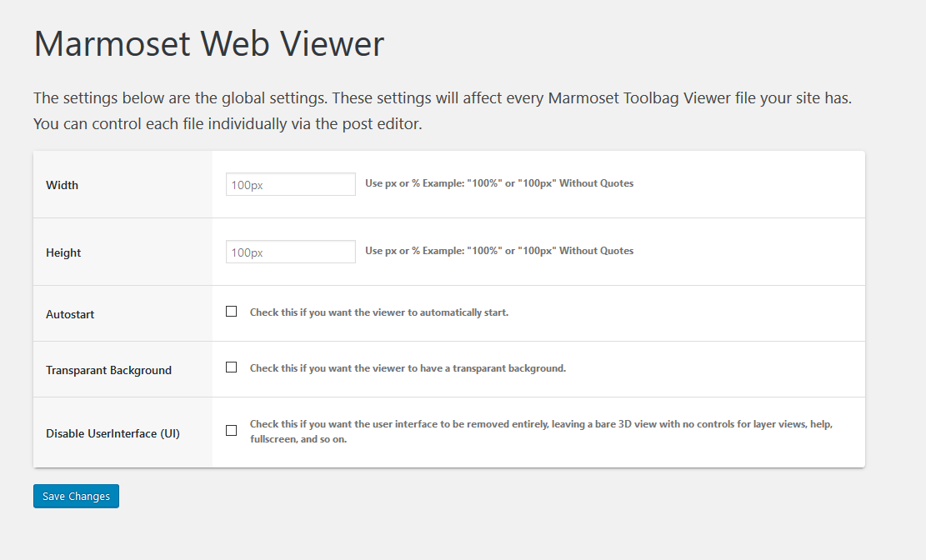
Task: Click the Width input field
Action: 290,184
